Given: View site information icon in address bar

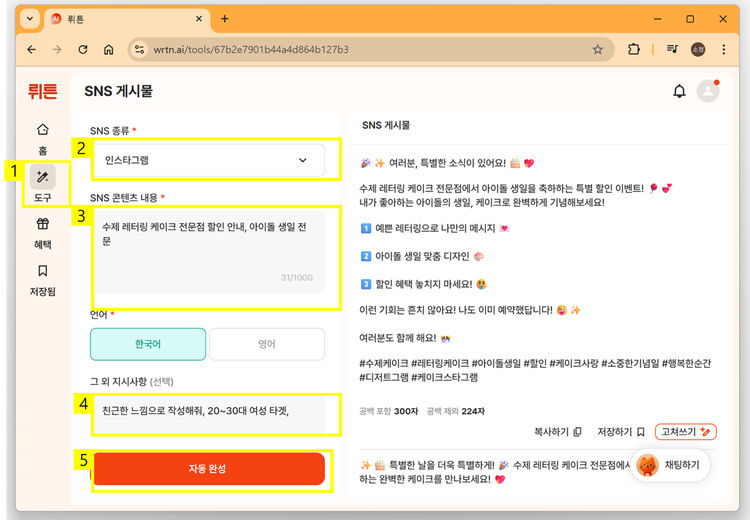Looking at the screenshot, I should (x=140, y=49).
